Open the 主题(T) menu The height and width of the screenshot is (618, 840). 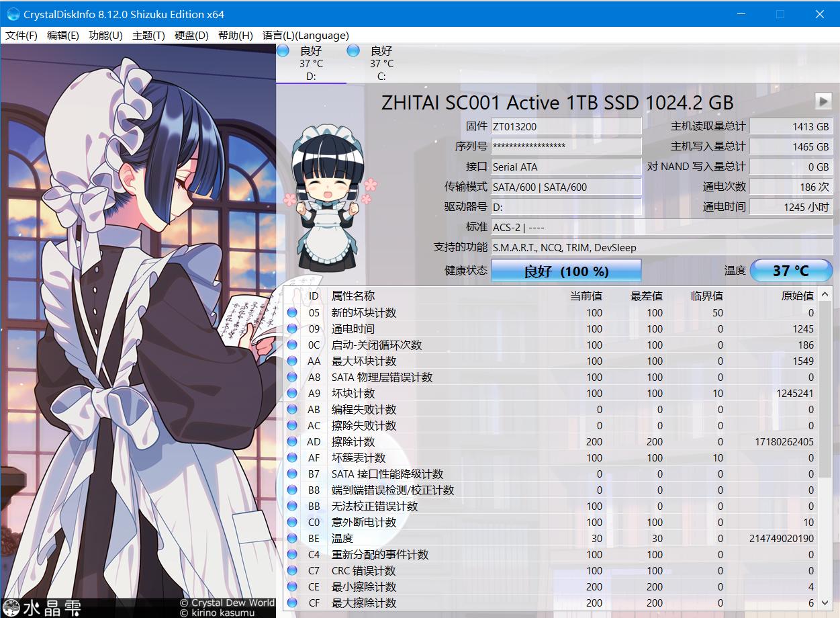148,36
